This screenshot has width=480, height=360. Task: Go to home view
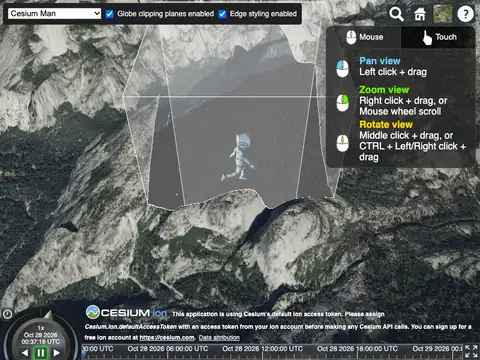(419, 14)
